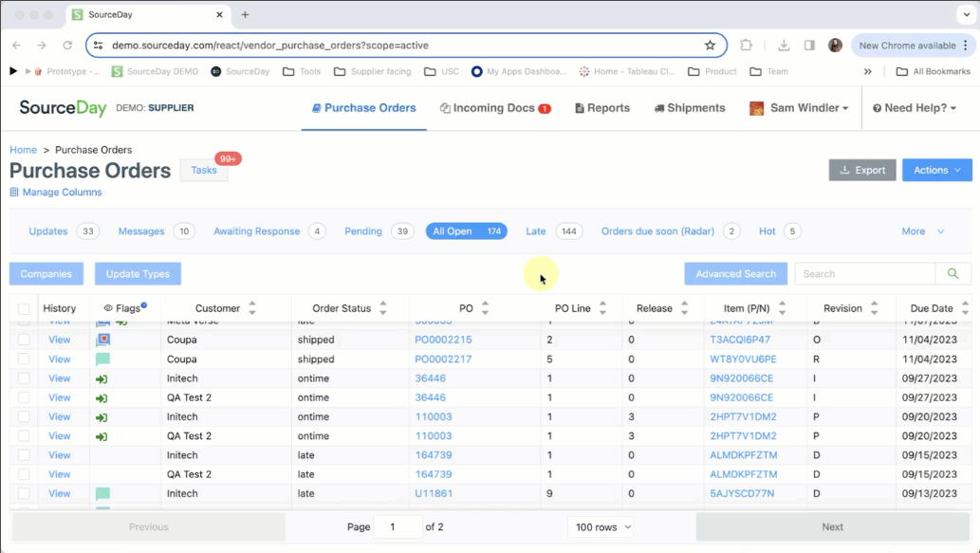The height and width of the screenshot is (553, 980).
Task: Open the Chrome three-dot menu
Action: [x=966, y=45]
